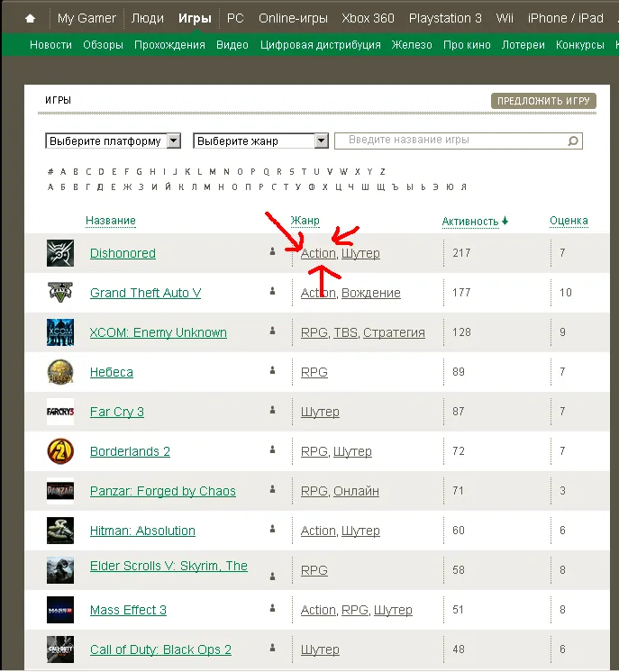Open the Playstation 3 tab
The width and height of the screenshot is (619, 672).
445,18
